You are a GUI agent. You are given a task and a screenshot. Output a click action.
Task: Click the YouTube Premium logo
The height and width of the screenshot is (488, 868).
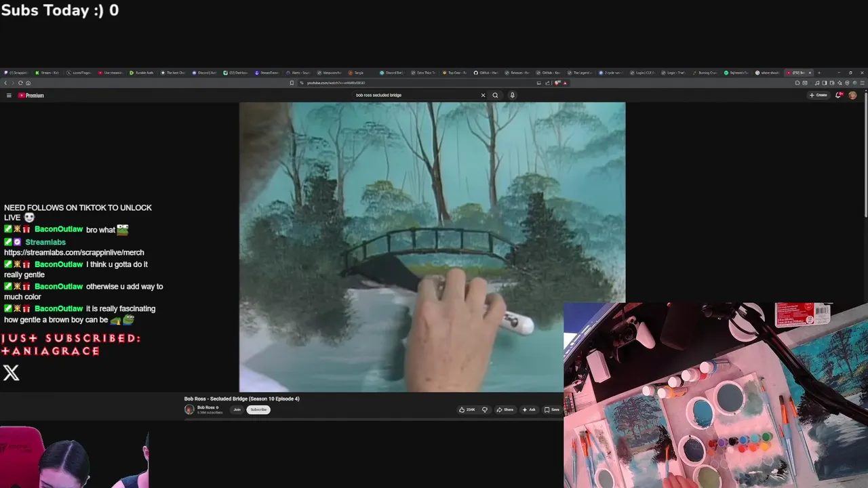click(x=31, y=96)
